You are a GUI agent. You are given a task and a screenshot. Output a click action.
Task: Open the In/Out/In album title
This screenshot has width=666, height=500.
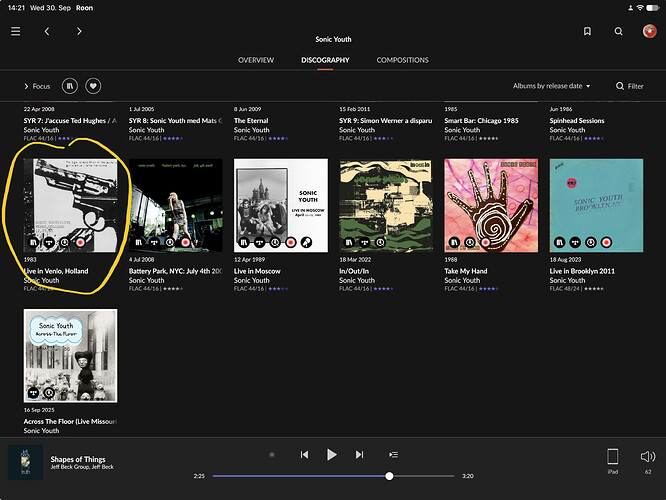[354, 271]
